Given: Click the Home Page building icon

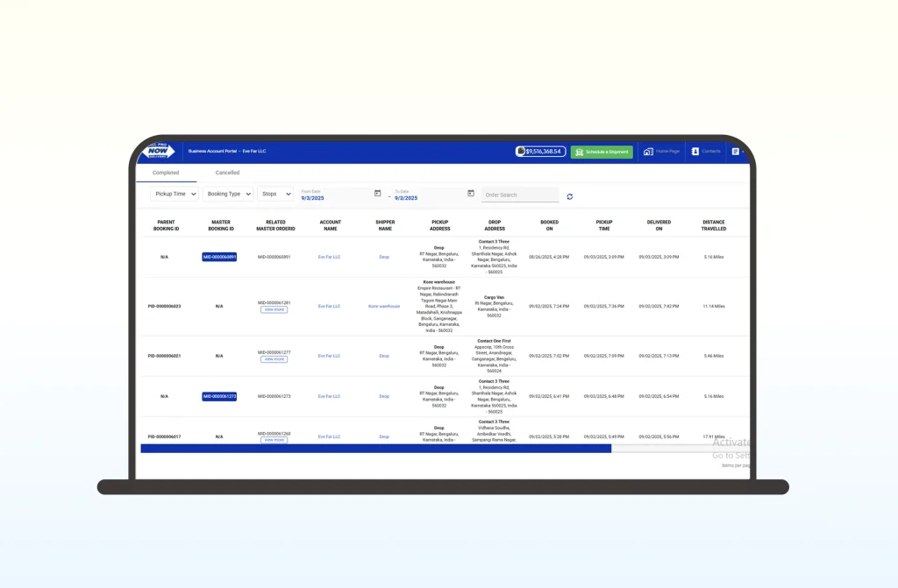Looking at the screenshot, I should [x=648, y=152].
